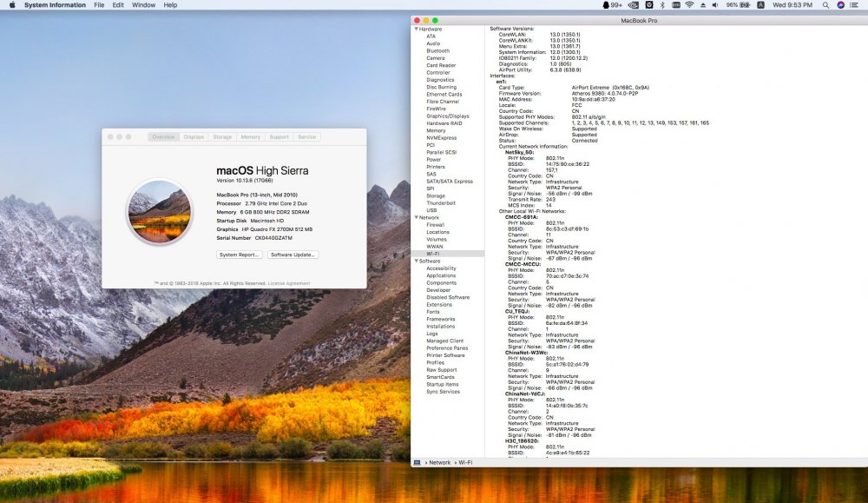Select Ethernet Cards in the sidebar
Image resolution: width=868 pixels, height=503 pixels.
tap(444, 95)
